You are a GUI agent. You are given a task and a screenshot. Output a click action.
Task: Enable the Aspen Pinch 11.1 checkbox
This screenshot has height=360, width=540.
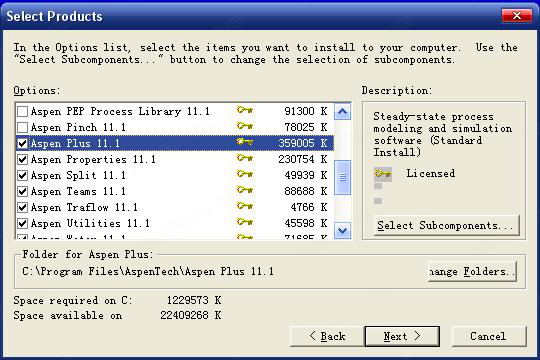click(23, 127)
